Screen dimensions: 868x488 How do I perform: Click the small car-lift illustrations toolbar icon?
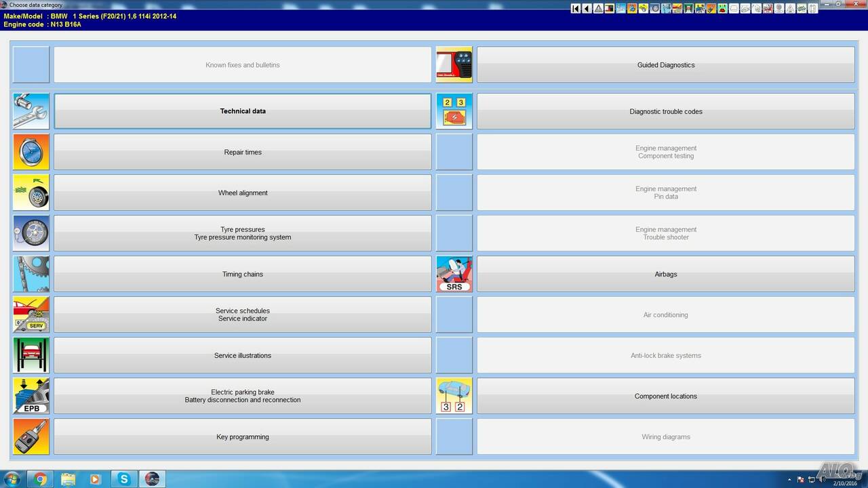pos(688,9)
